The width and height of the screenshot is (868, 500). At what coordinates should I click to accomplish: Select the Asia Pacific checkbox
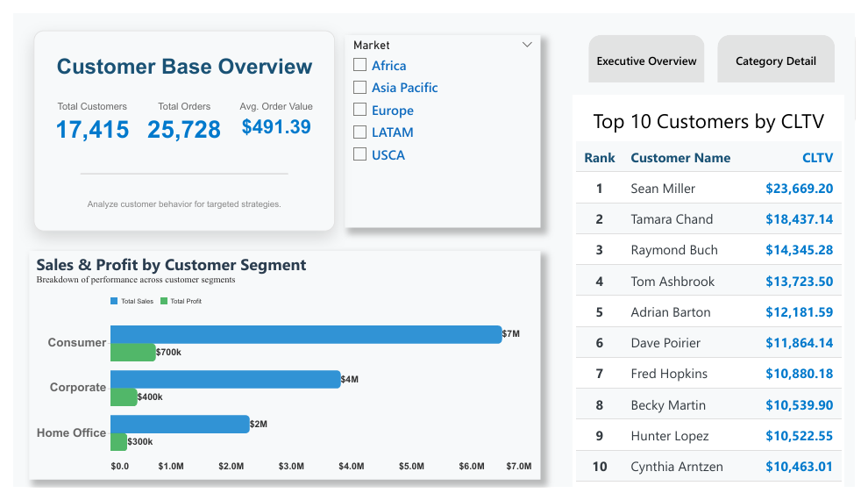click(x=359, y=88)
